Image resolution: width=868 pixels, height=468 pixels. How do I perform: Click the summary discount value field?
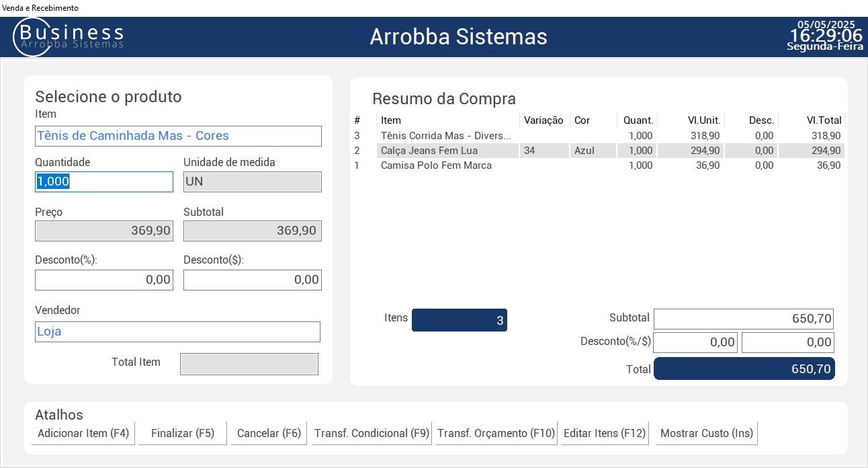click(x=787, y=342)
